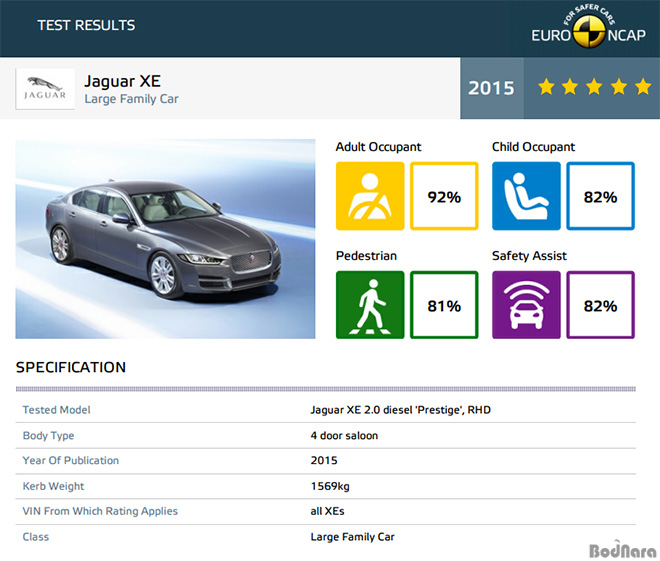660x561 pixels.
Task: Click the Jaguar brand logo
Action: click(45, 89)
